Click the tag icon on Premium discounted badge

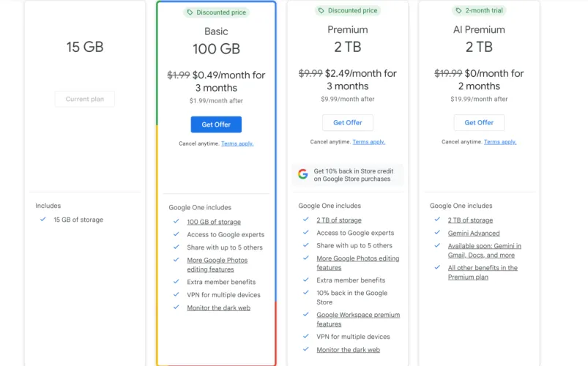(x=321, y=11)
